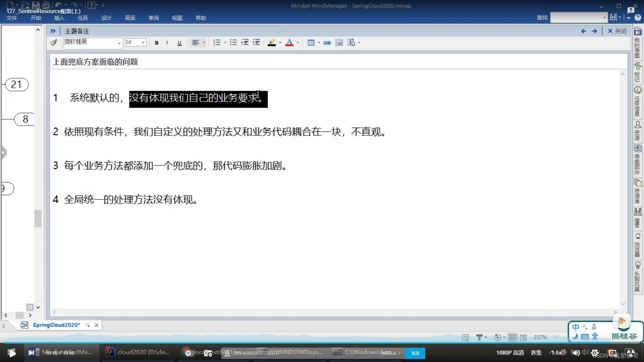Image resolution: width=644 pixels, height=362 pixels.
Task: Open the 视图 menu
Action: coord(177,18)
